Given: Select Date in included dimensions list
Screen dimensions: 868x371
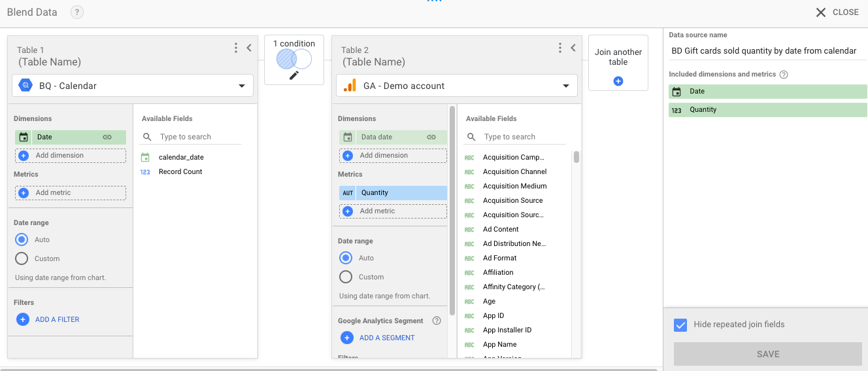Looking at the screenshot, I should tap(768, 92).
